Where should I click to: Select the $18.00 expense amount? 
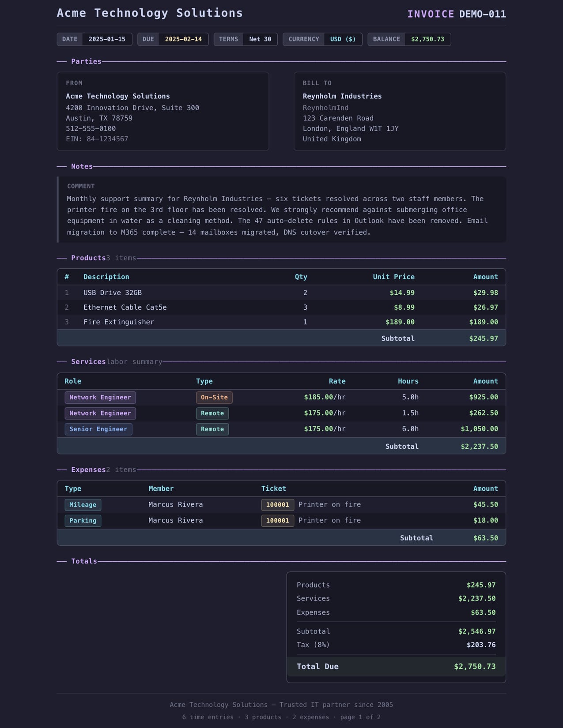tap(485, 521)
